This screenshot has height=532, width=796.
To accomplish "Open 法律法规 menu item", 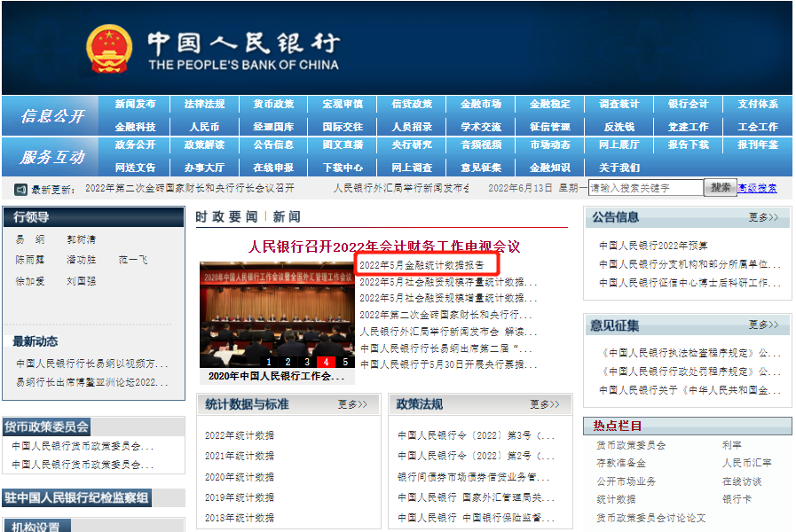I will [x=204, y=104].
